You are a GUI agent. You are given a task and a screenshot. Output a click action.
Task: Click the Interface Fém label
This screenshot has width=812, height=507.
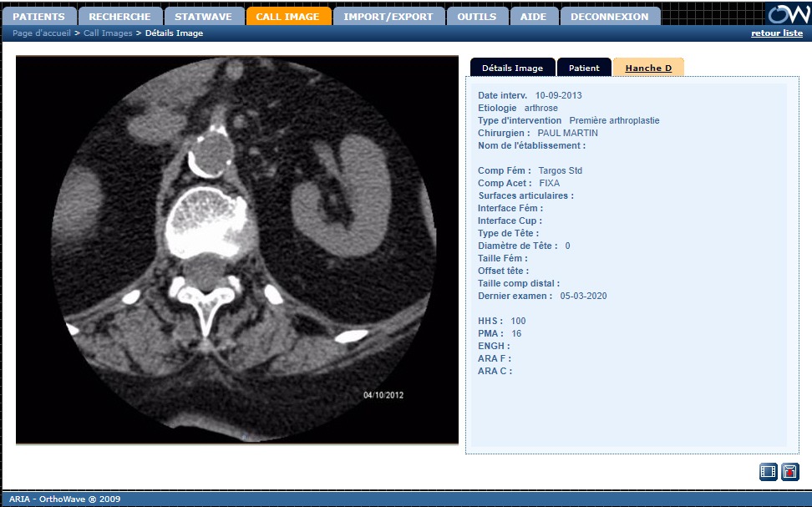pos(510,208)
